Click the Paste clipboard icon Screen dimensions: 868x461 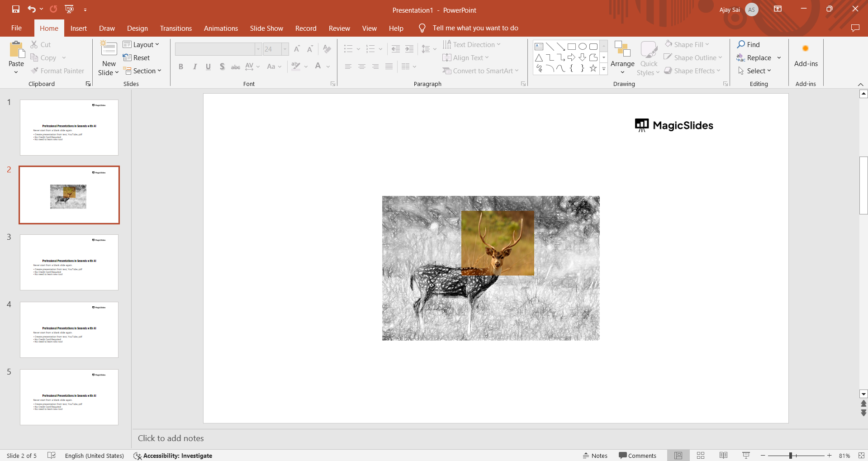(16, 51)
